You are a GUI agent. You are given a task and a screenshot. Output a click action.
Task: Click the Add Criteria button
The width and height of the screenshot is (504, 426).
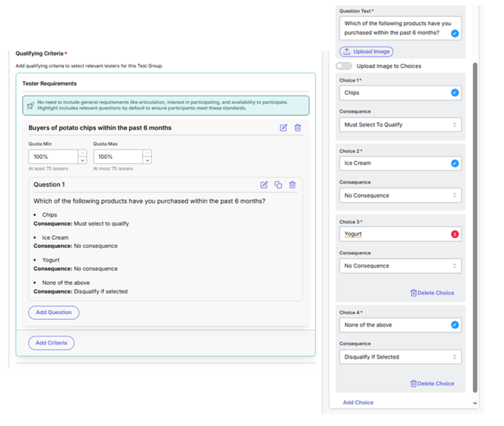pos(51,343)
